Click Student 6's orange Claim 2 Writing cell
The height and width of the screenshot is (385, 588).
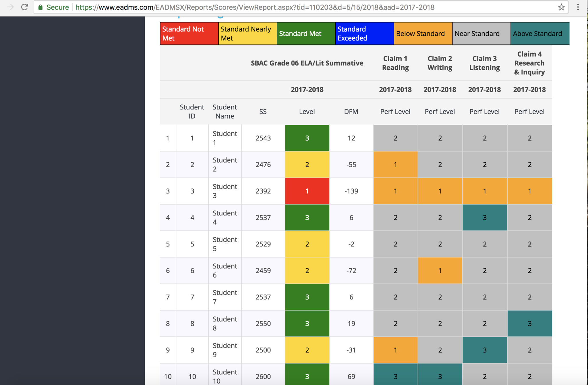tap(440, 270)
